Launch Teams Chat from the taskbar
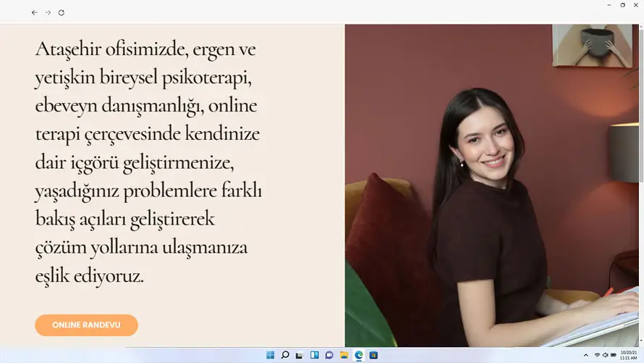This screenshot has height=363, width=644. pyautogui.click(x=329, y=355)
